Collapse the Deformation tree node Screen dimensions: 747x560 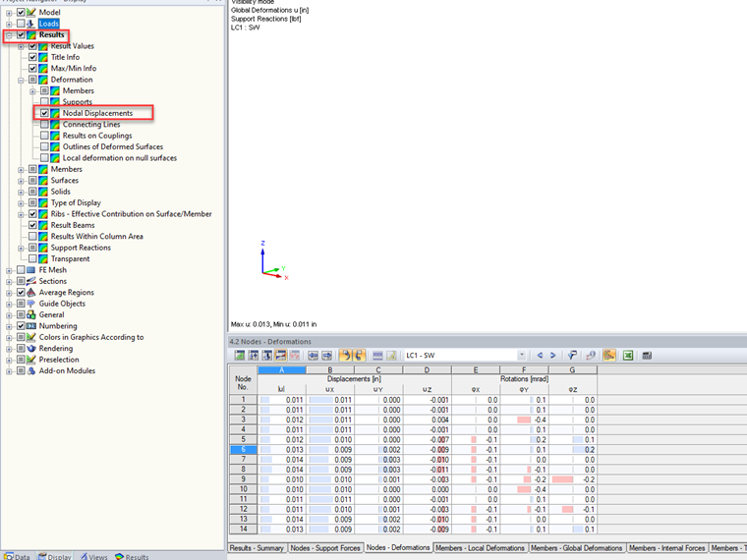(21, 80)
